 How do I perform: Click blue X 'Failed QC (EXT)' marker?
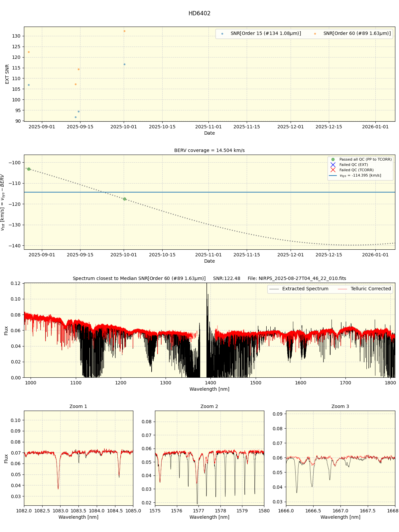[333, 165]
